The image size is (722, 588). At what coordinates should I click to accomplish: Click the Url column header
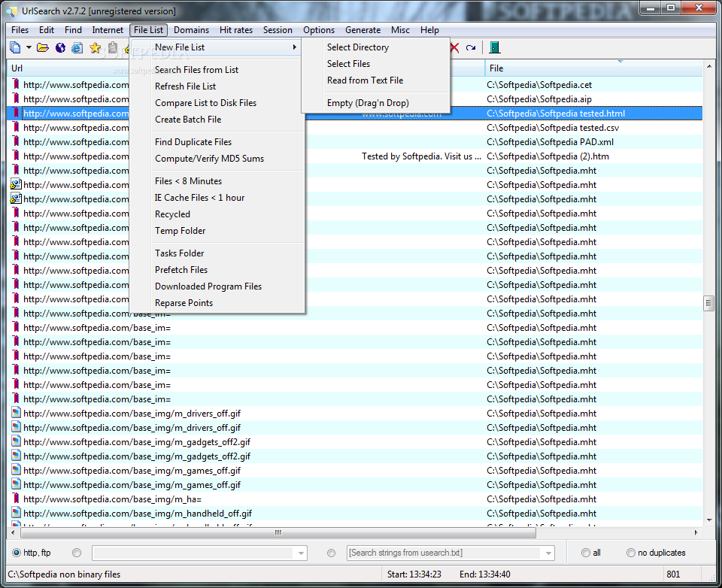click(68, 68)
